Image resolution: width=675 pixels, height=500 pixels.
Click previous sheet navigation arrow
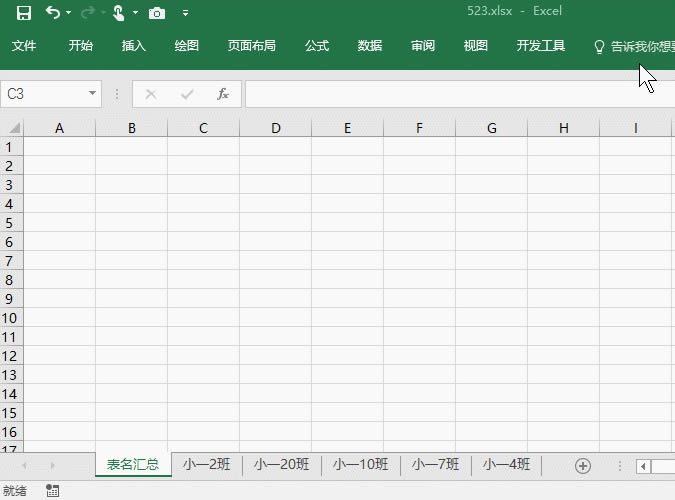click(x=25, y=465)
